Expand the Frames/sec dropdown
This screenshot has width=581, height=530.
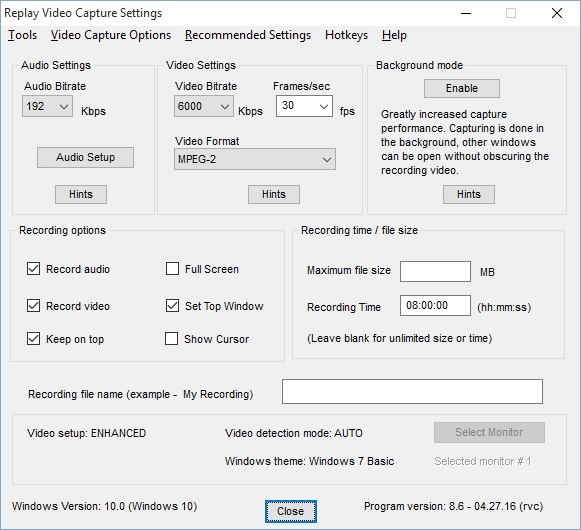click(x=304, y=106)
